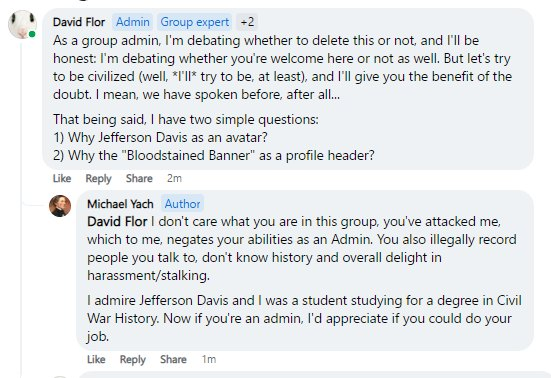Like Michael Yach's reply
Viewport: 551px width, 378px height.
96,359
